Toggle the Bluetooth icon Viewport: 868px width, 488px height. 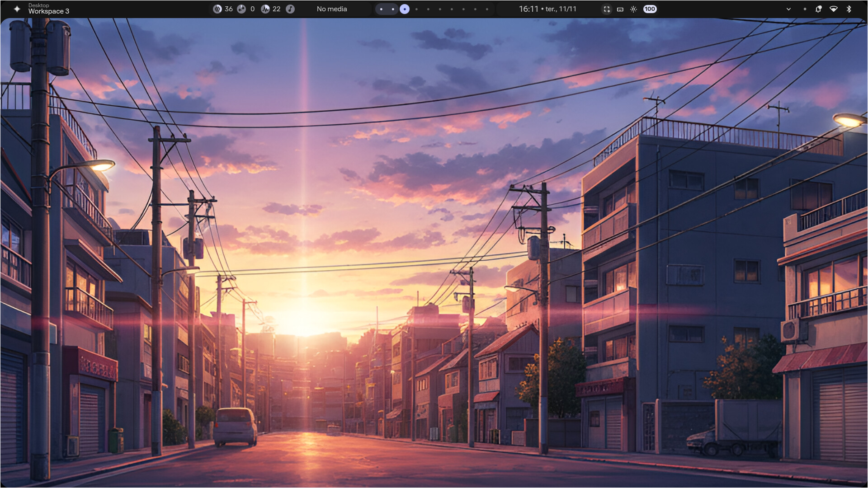pyautogui.click(x=849, y=9)
